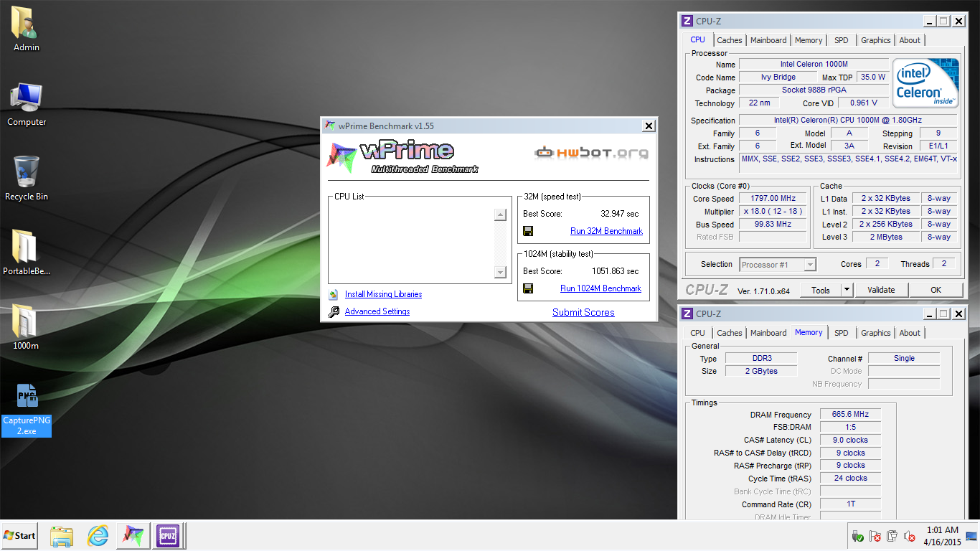Select Caches tab in bottom CPU-Z window

(730, 333)
